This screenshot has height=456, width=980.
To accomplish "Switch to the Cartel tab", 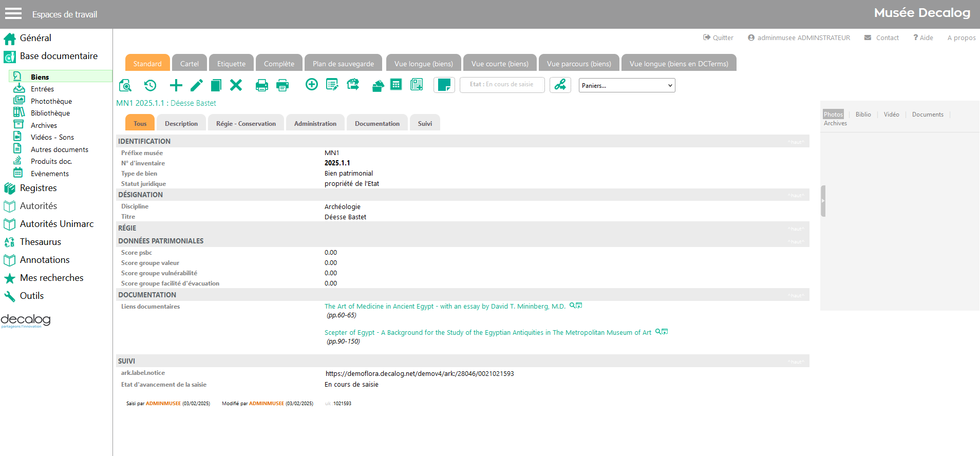I will [x=189, y=64].
